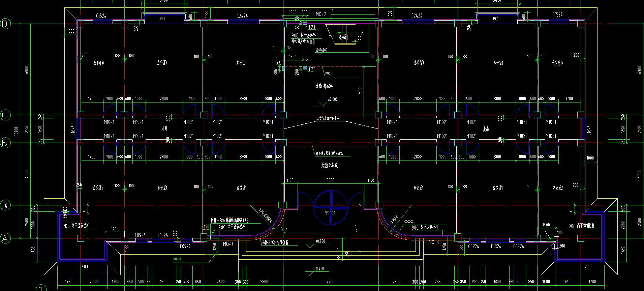Click the 7200 dimension text
This screenshot has height=291, width=644.
click(330, 282)
